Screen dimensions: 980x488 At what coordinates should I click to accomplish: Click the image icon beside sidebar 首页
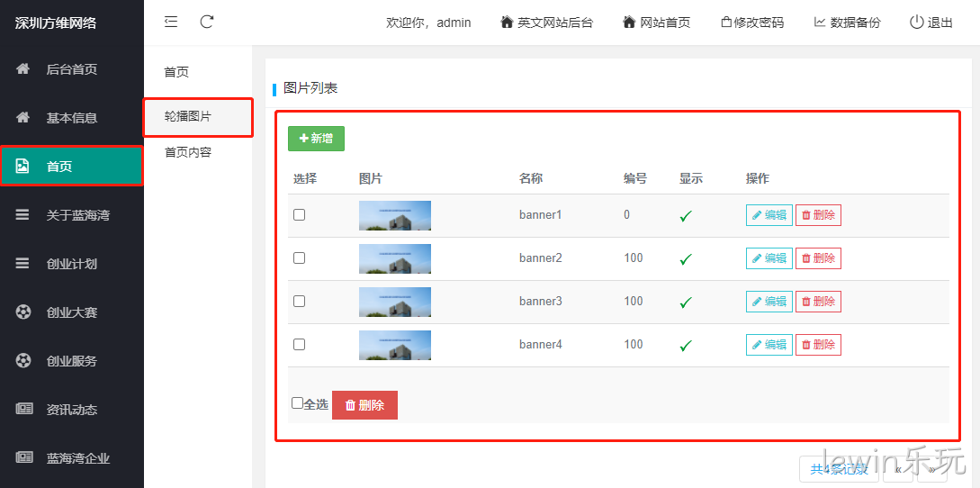[x=22, y=166]
